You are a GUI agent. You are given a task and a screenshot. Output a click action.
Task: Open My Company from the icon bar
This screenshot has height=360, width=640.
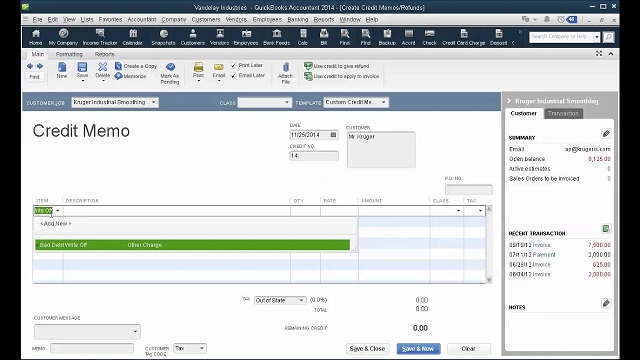(63, 37)
